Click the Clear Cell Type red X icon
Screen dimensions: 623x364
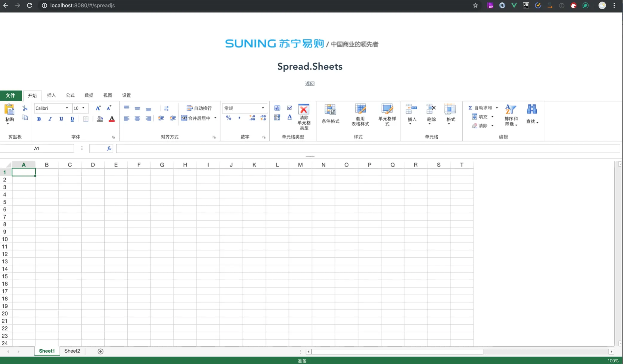coord(304,109)
